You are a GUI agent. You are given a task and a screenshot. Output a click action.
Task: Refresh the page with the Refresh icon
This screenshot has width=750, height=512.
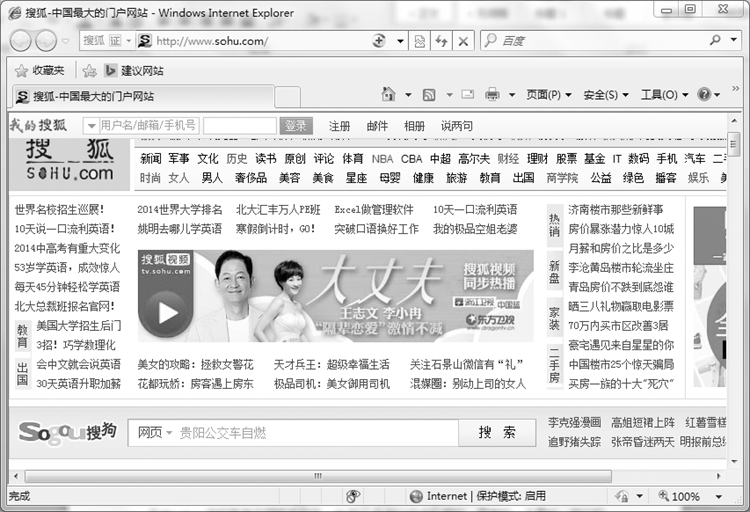coord(441,41)
